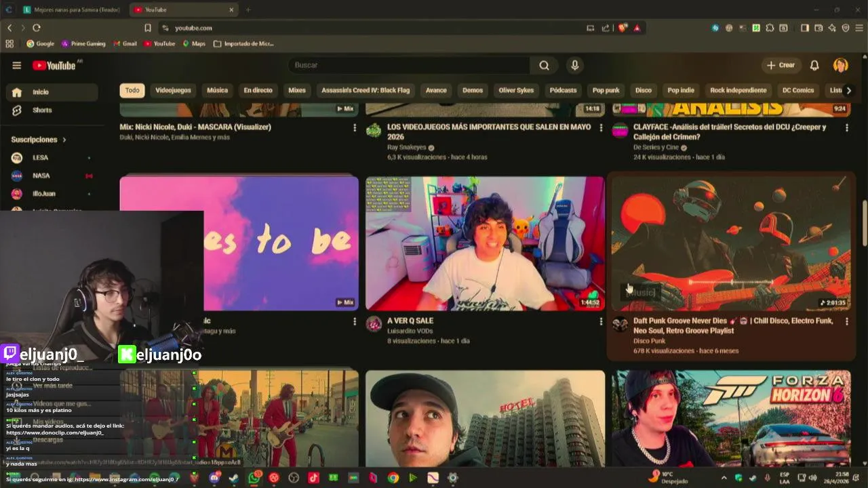868x488 pixels.
Task: Select the Oliver Sykes filter chip
Action: pyautogui.click(x=516, y=90)
